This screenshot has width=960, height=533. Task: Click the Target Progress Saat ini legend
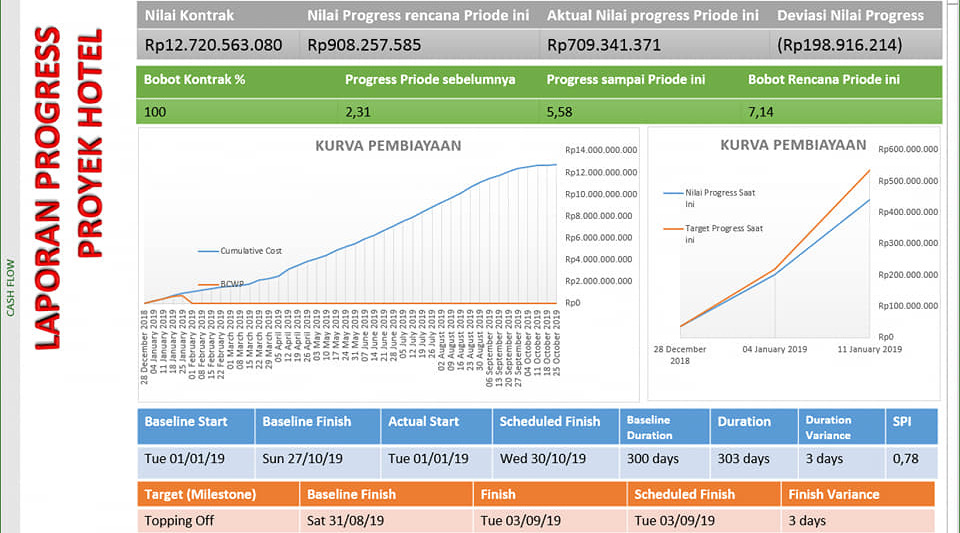[x=723, y=234]
